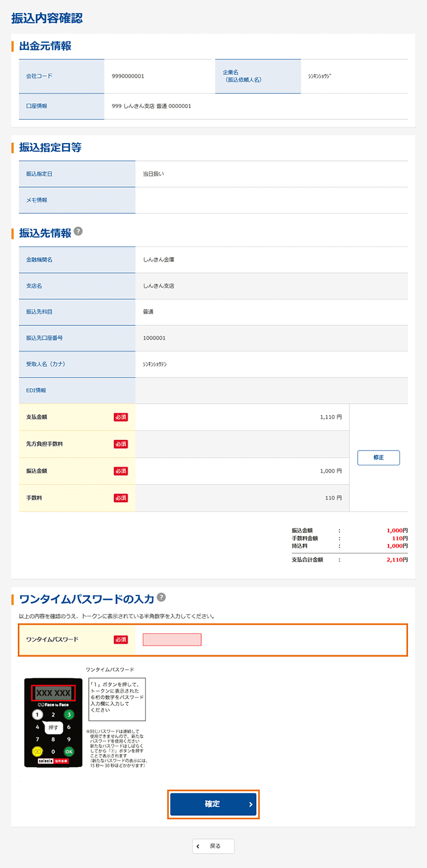Screen dimensions: 427x868
Task: Click the 振込内容確認 page heading
Action: tap(47, 18)
